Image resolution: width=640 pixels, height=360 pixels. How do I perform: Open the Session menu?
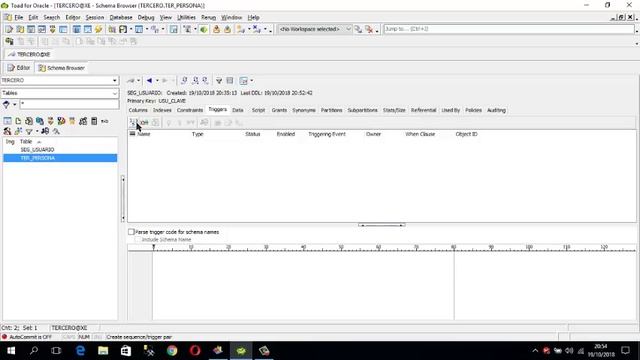click(x=95, y=18)
